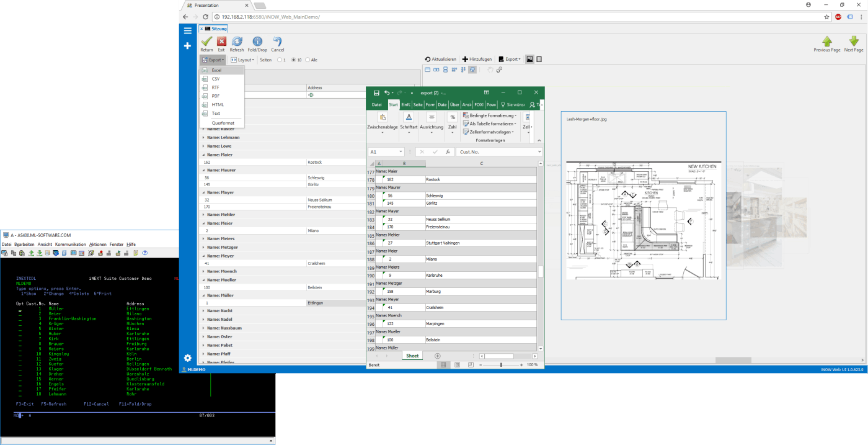
Task: Click Excel zoom slider
Action: [500, 365]
